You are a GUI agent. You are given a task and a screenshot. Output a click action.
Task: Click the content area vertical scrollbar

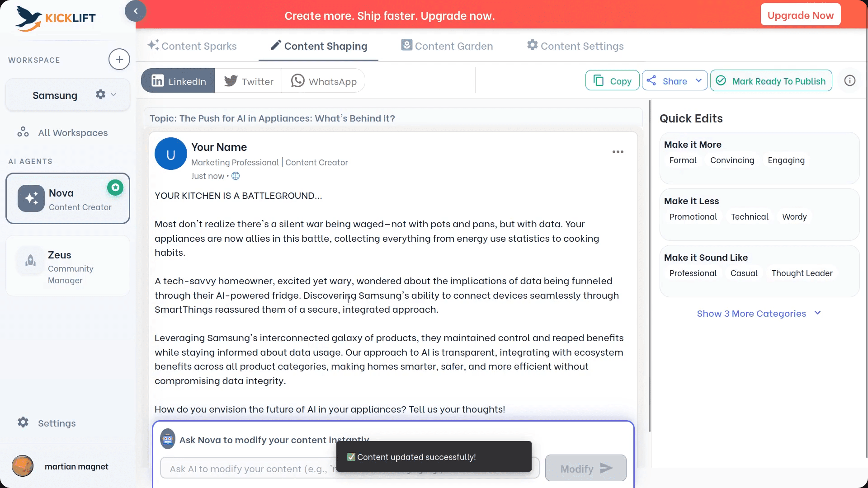[x=650, y=266]
